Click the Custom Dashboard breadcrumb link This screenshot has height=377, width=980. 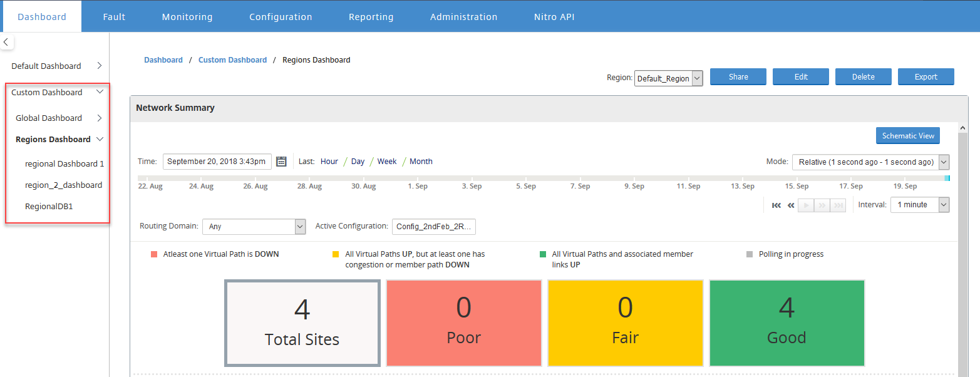pyautogui.click(x=232, y=60)
